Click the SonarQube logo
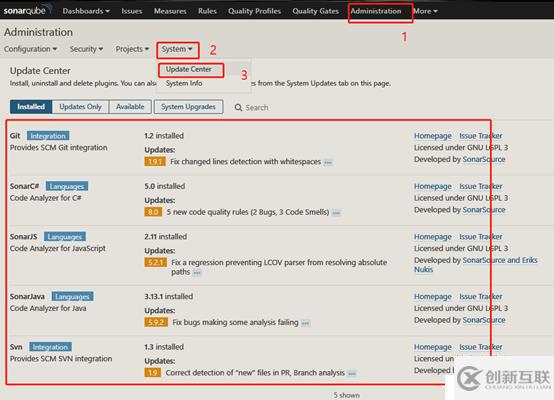Viewport: 554px width, 400px height. click(x=28, y=9)
